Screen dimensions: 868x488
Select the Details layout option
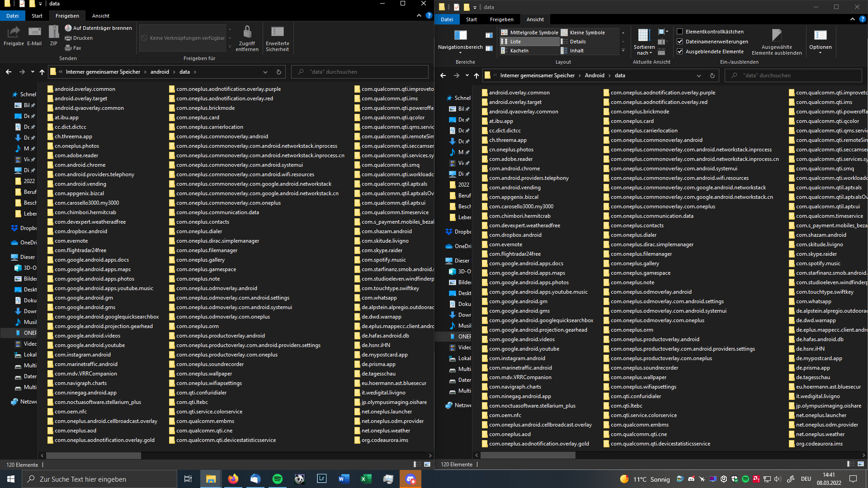[589, 42]
